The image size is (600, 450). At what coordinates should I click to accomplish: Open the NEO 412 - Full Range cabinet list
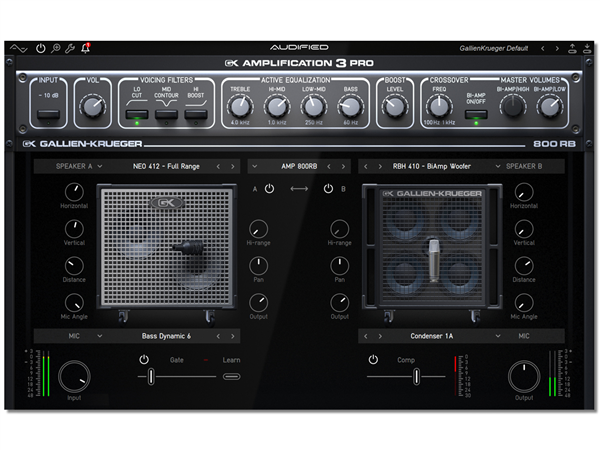point(160,166)
